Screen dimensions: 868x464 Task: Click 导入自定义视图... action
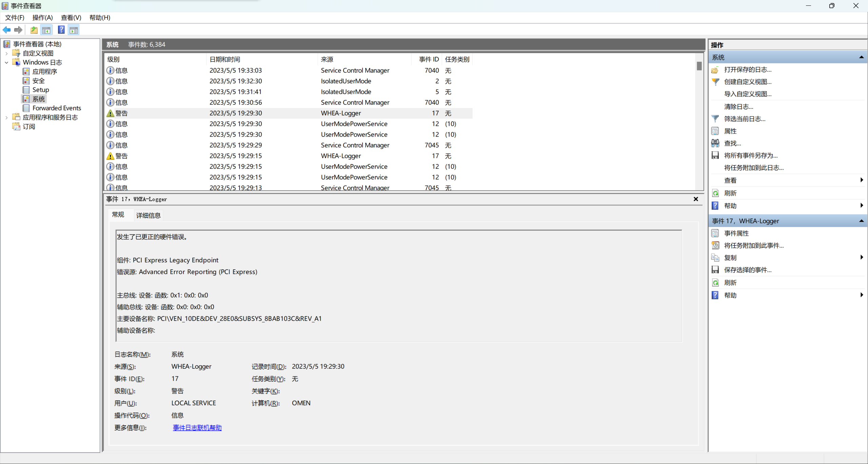748,94
